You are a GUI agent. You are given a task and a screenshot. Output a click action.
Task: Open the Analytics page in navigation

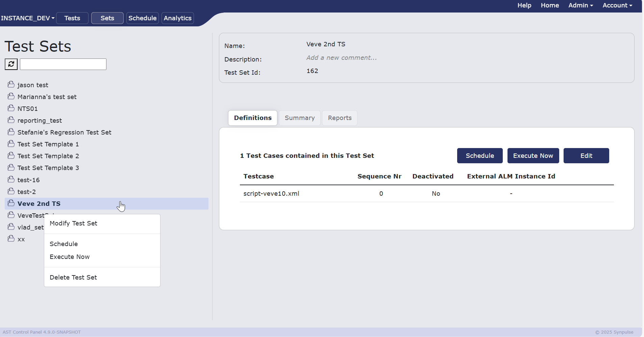(x=178, y=18)
